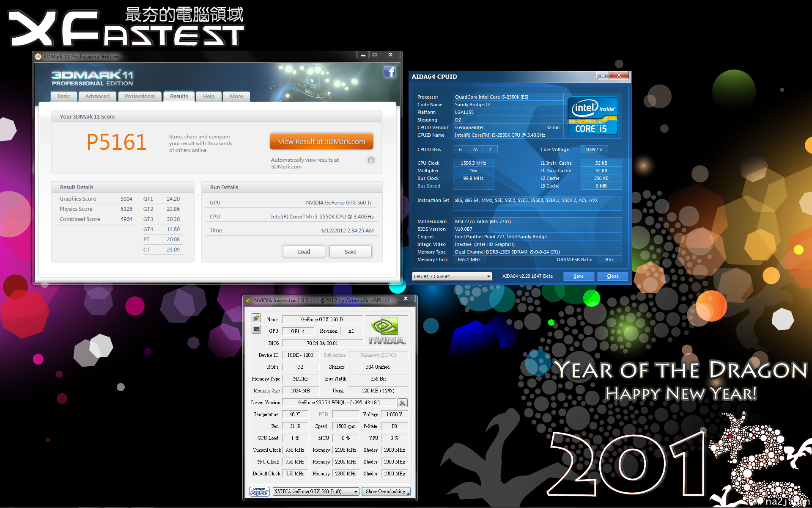The width and height of the screenshot is (812, 508).
Task: Click the Memory Clock value 665.1 MHz
Action: [x=469, y=260]
